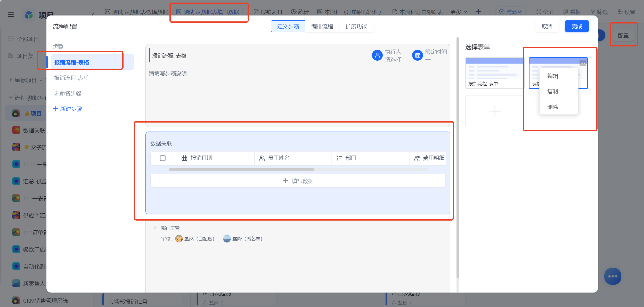Click the CRM销售管理系统 project icon
The image size is (644, 307).
pyautogui.click(x=16, y=300)
